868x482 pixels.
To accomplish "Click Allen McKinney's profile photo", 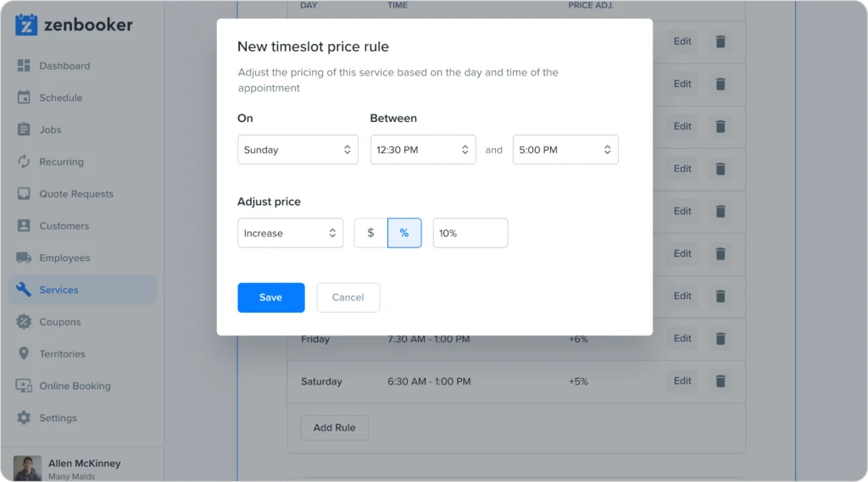I will tap(28, 468).
